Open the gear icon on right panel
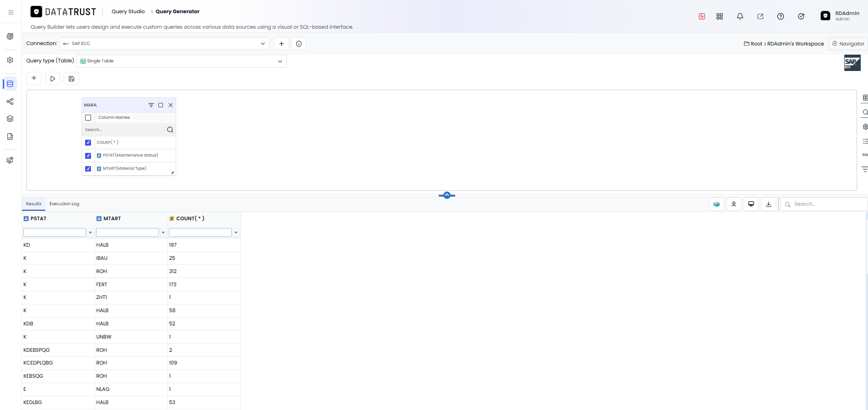868x410 pixels. tap(865, 127)
